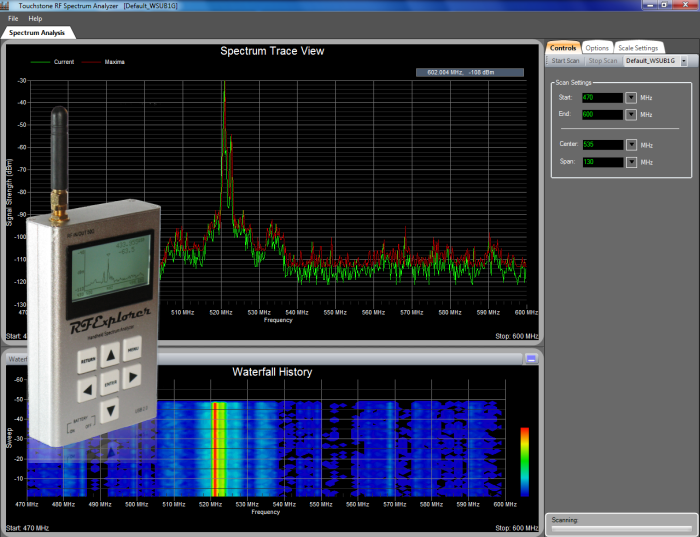Open the End frequency dropdown arrow

[x=631, y=114]
